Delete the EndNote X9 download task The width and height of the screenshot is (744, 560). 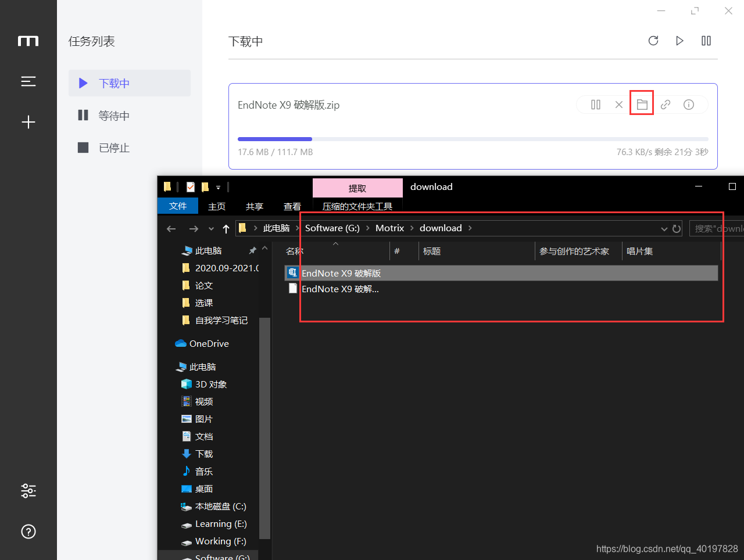pos(619,105)
